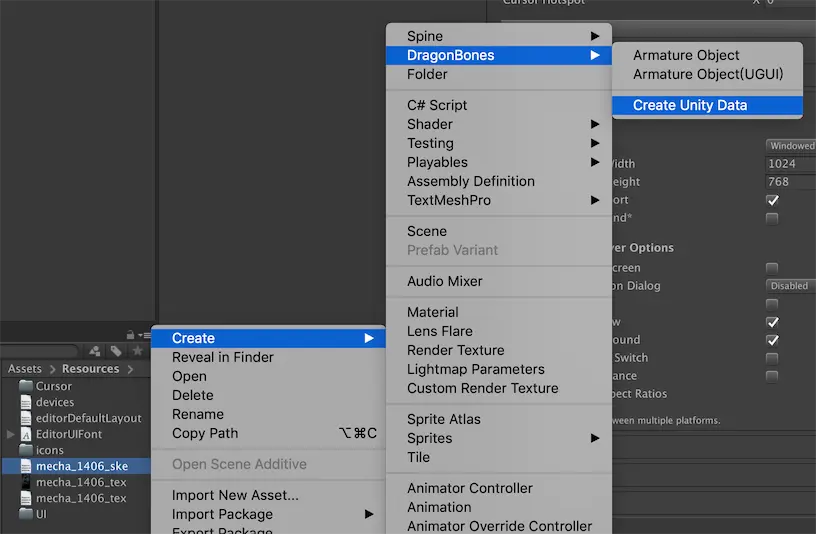
Task: Open the Windowed fullscreen mode dropdown
Action: point(790,146)
